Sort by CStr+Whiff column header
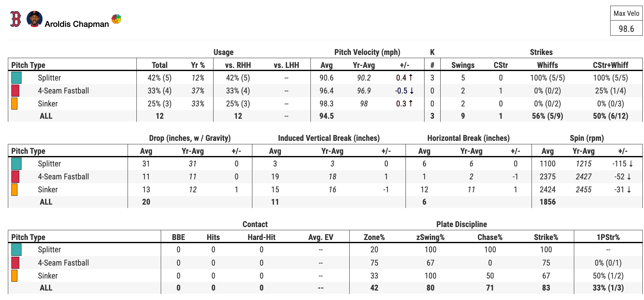 (610, 65)
